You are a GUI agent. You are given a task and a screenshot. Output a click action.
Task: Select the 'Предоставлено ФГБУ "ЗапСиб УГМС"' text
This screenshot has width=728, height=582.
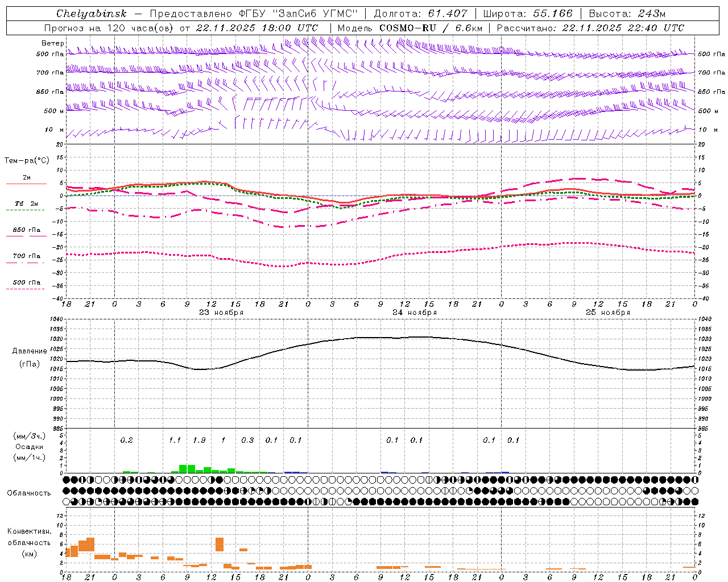[254, 14]
